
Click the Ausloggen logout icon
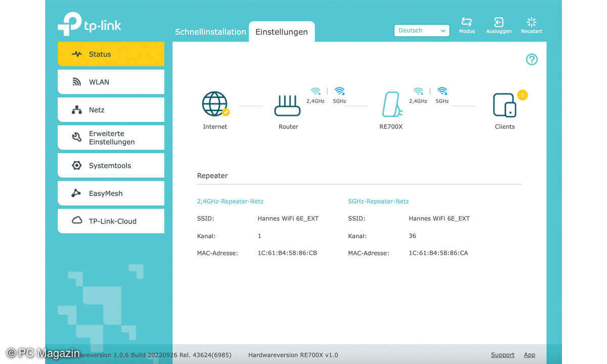coord(499,22)
